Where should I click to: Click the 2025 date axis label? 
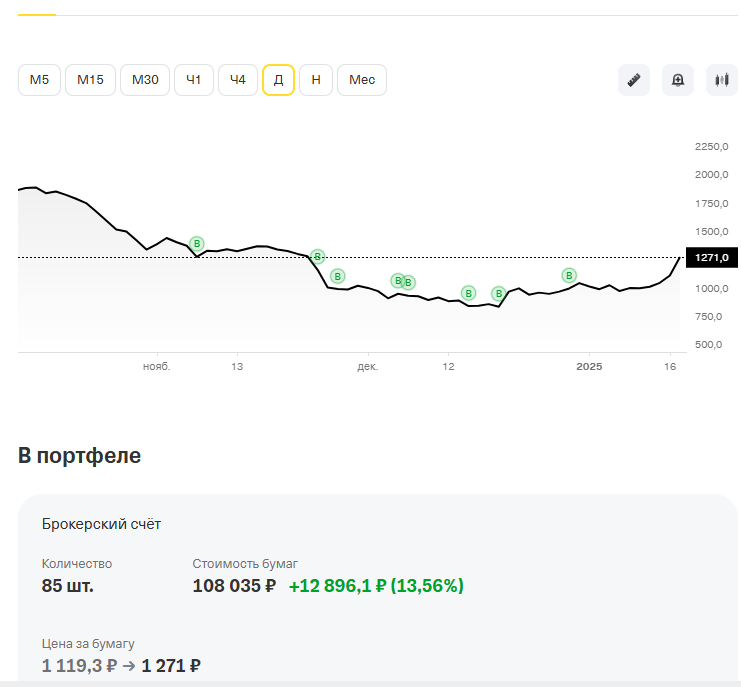[x=589, y=367]
